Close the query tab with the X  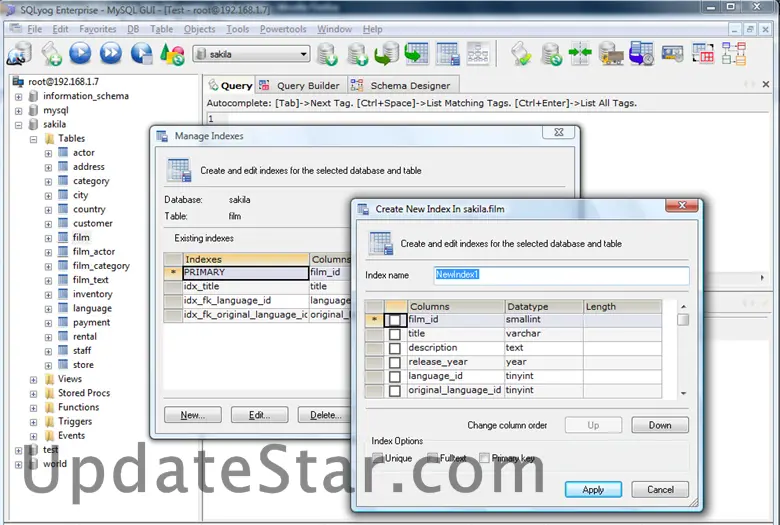click(x=766, y=85)
